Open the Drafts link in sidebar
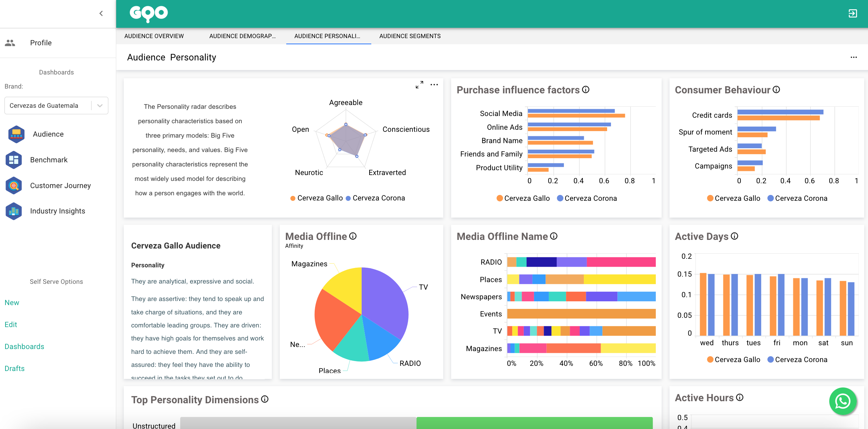This screenshot has height=429, width=868. coord(15,369)
